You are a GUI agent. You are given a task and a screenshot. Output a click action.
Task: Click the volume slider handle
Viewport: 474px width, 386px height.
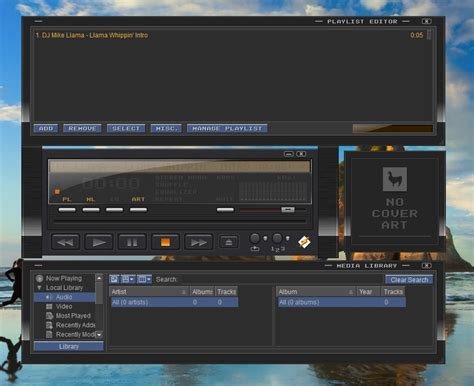click(x=288, y=209)
